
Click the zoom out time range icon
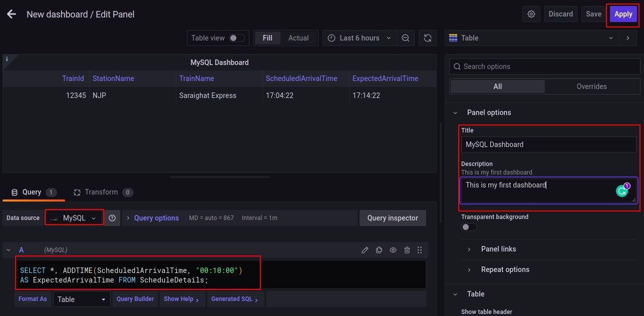[406, 38]
